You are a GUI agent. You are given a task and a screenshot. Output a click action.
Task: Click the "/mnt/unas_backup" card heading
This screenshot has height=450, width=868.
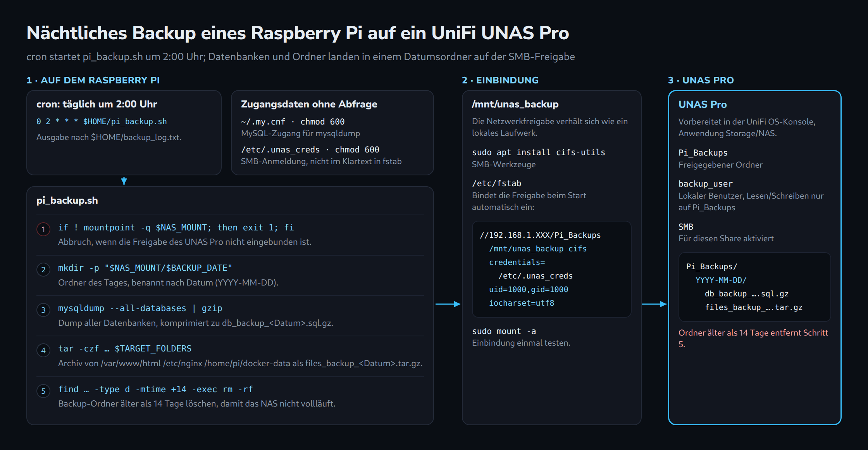tap(515, 104)
